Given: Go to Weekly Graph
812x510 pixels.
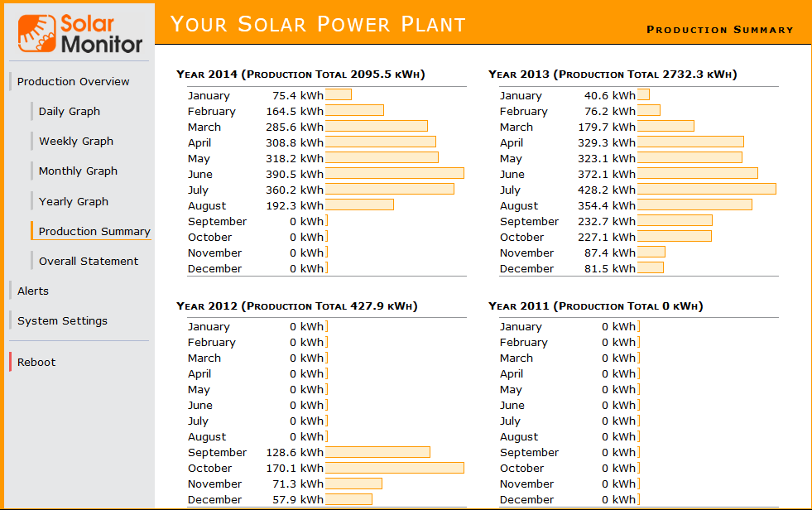Looking at the screenshot, I should tap(75, 141).
